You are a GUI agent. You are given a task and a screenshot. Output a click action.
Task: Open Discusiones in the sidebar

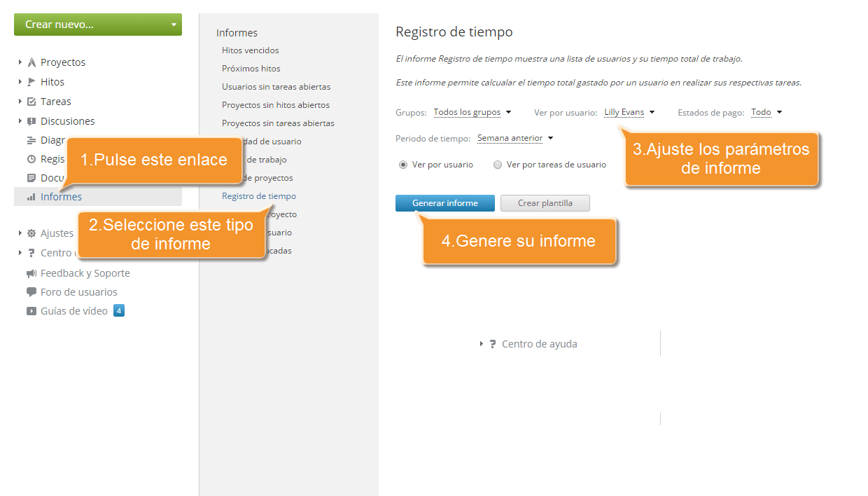pos(68,121)
